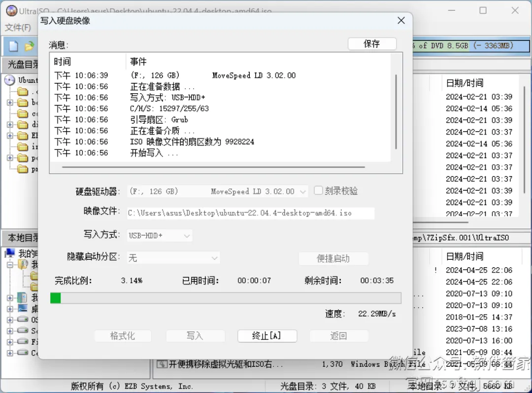Select the OS drive icon in local tree
532x393 pixels.
click(x=23, y=320)
